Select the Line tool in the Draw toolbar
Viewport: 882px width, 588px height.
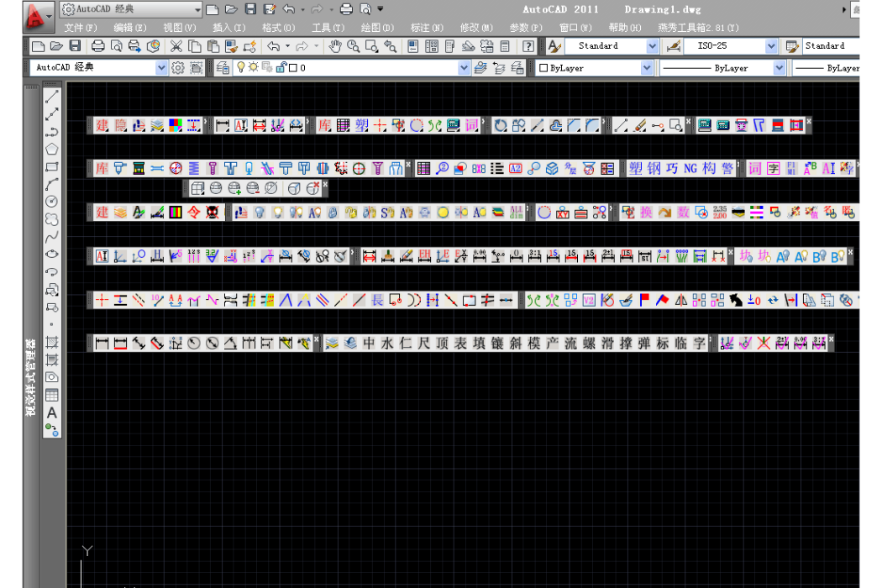coord(52,97)
